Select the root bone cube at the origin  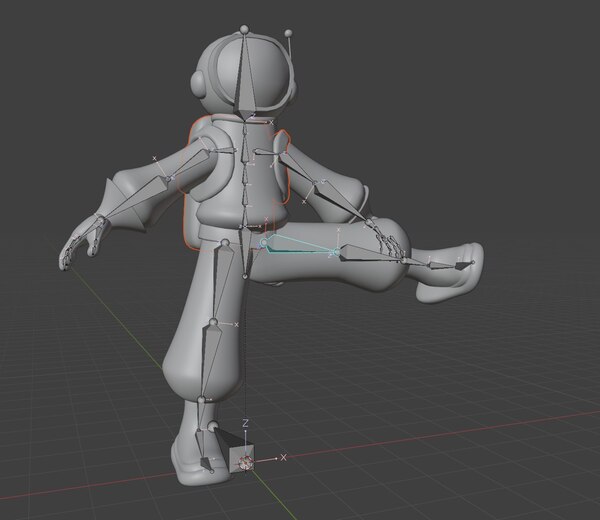click(x=241, y=456)
